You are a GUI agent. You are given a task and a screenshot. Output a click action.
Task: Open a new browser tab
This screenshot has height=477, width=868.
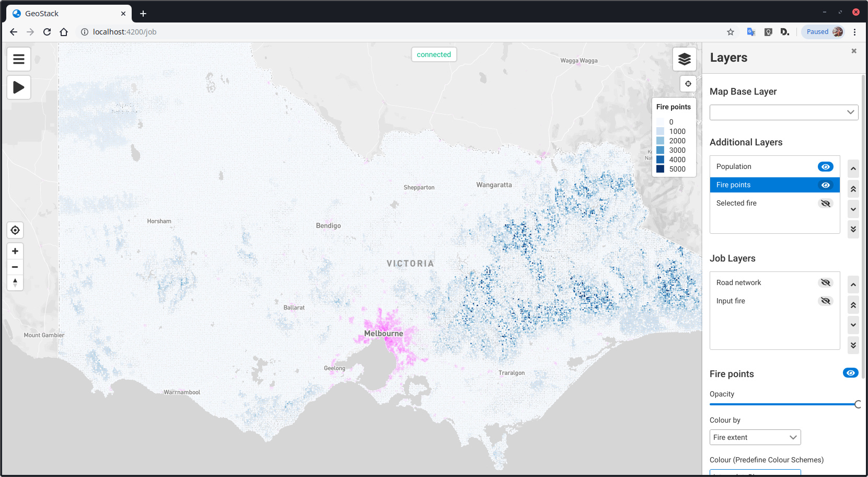143,14
